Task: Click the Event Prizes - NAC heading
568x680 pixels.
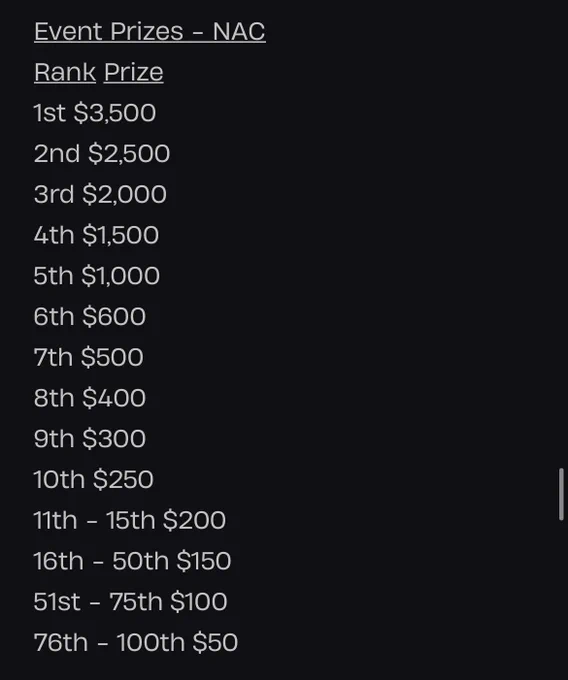Action: [x=150, y=32]
